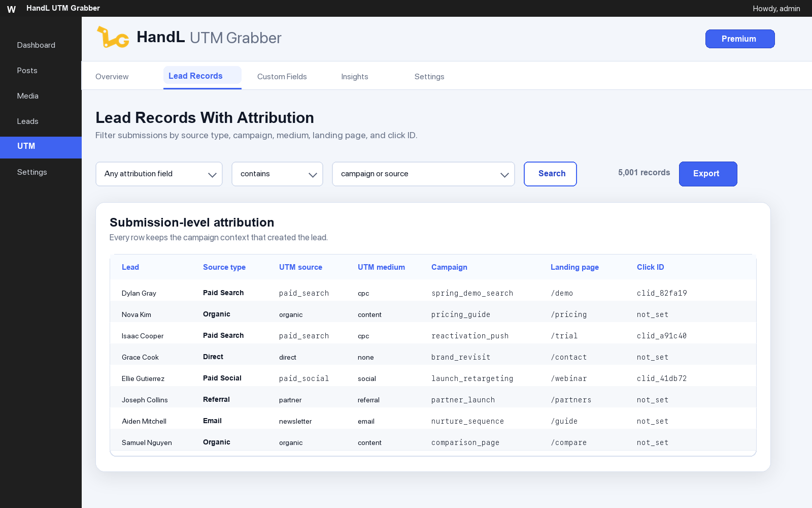This screenshot has width=812, height=508.
Task: Click landing page /compare
Action: [x=569, y=442]
